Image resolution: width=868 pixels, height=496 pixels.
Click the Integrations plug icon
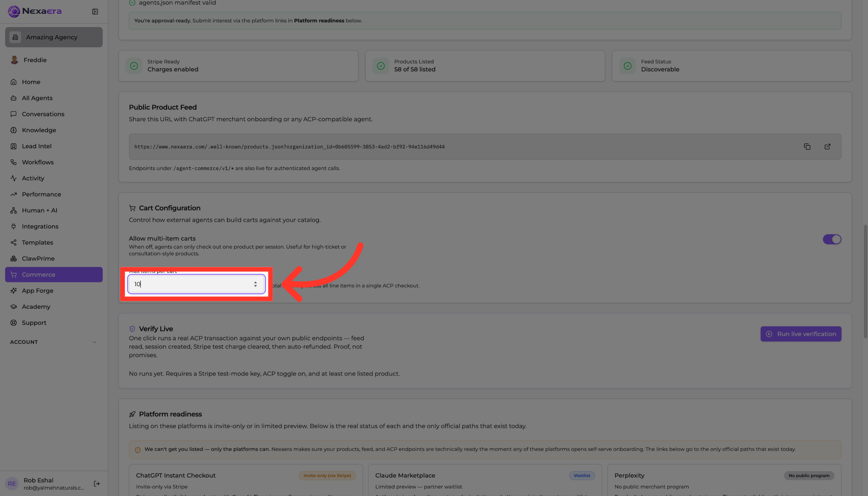(14, 226)
